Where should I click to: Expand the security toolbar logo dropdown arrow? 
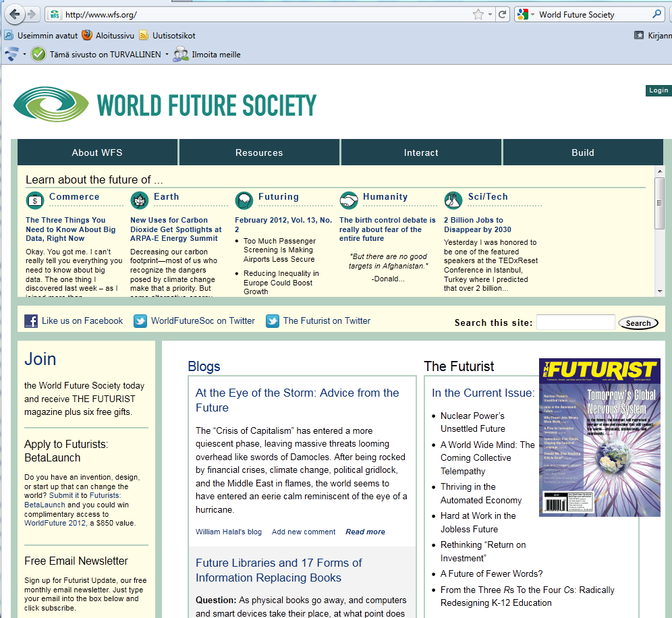(x=24, y=55)
